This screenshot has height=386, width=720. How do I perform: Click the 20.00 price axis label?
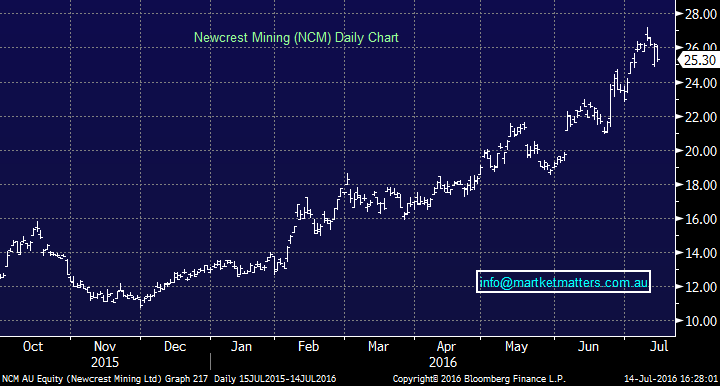pos(701,151)
